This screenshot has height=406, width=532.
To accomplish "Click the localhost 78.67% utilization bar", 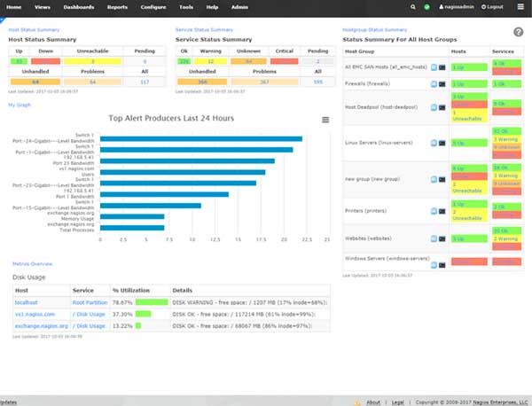I will [x=153, y=302].
